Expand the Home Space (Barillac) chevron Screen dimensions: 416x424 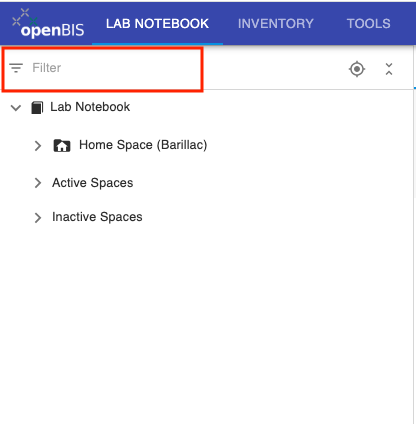38,146
